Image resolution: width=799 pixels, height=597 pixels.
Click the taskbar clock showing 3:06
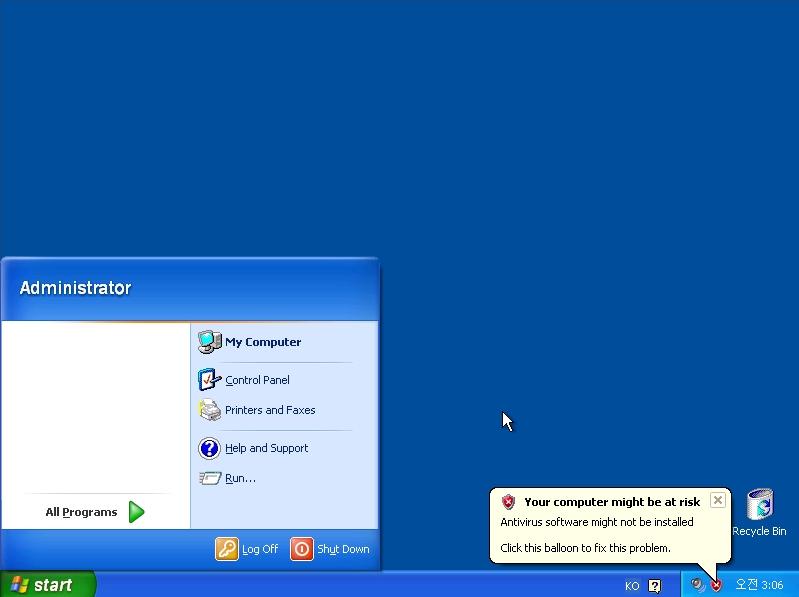[759, 585]
